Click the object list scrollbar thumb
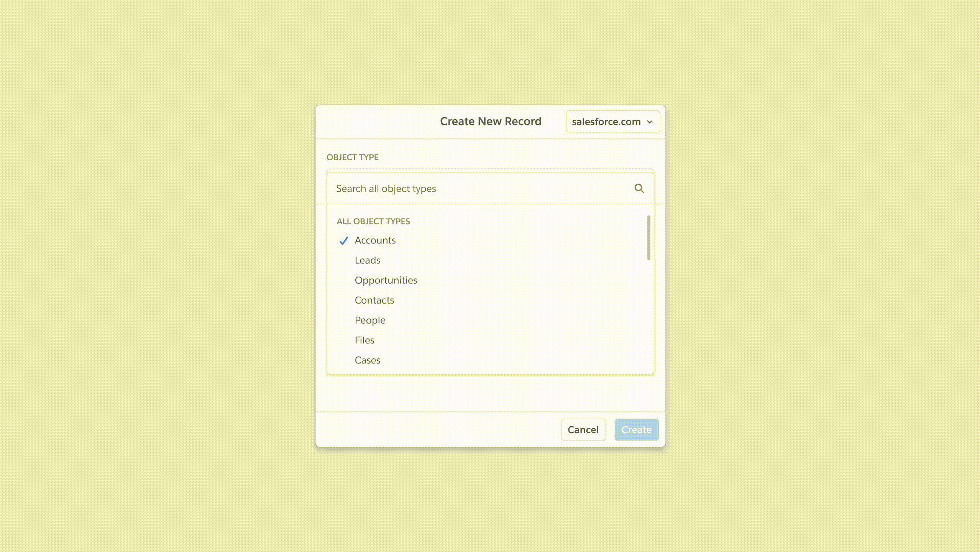The width and height of the screenshot is (980, 552). [648, 238]
